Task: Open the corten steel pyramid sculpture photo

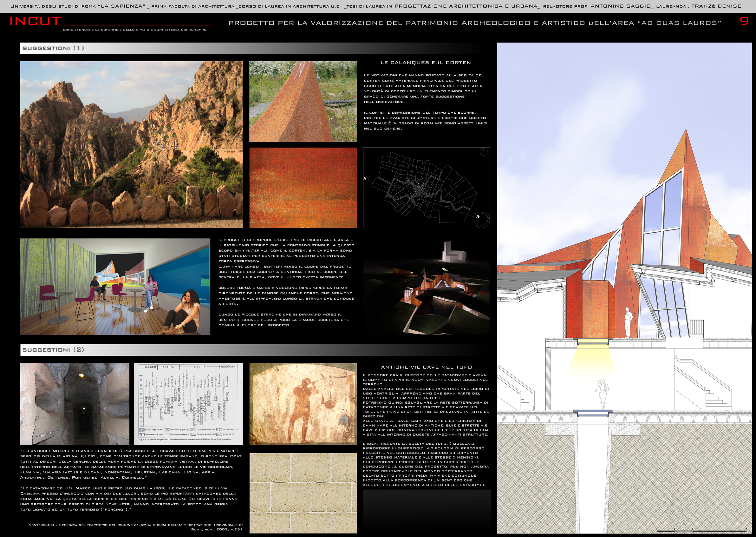Action: [x=303, y=101]
